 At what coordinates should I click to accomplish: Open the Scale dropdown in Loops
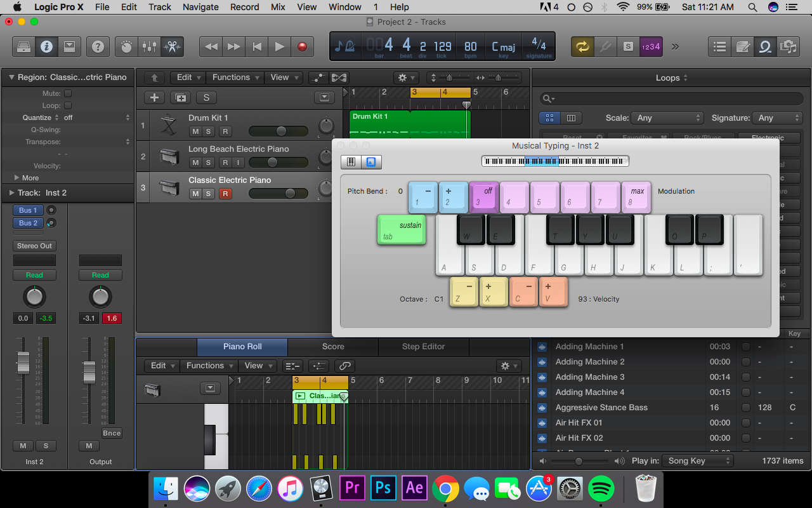pyautogui.click(x=670, y=117)
